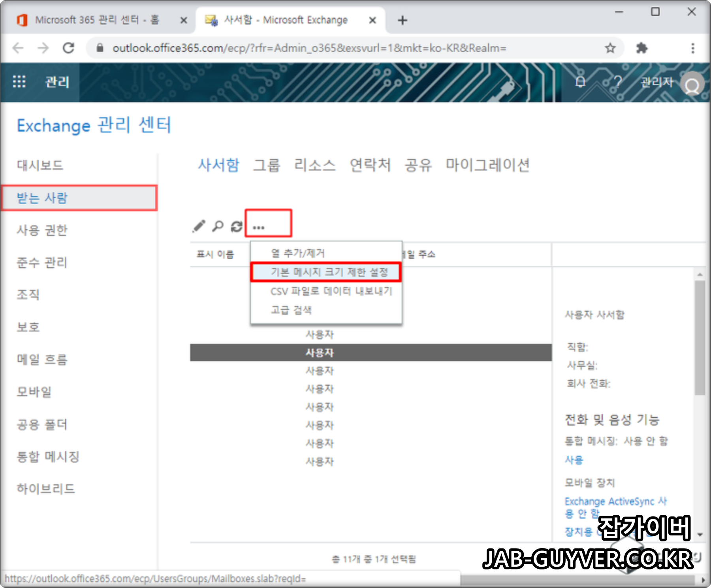Switch to 그룹 tab

click(x=267, y=164)
